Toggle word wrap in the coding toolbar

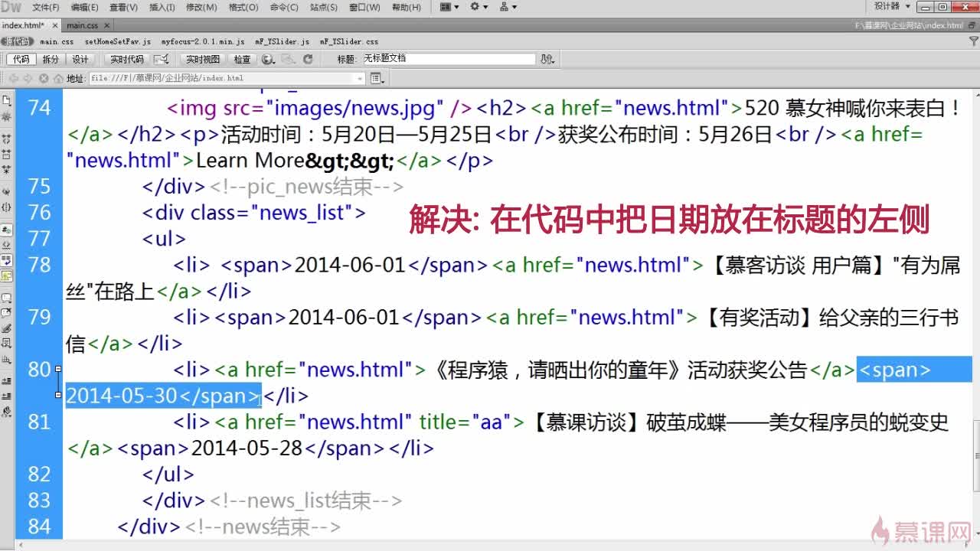pyautogui.click(x=6, y=260)
